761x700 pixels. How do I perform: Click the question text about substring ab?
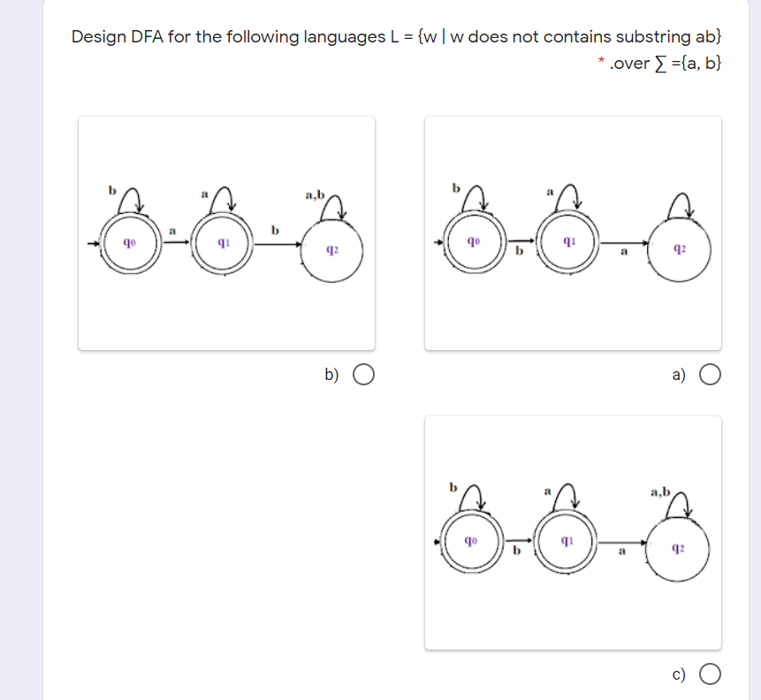click(x=396, y=37)
